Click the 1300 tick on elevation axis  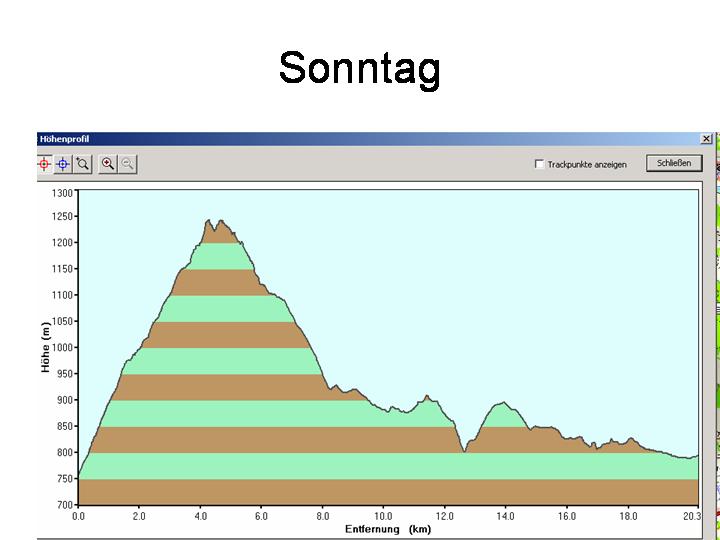[62, 192]
